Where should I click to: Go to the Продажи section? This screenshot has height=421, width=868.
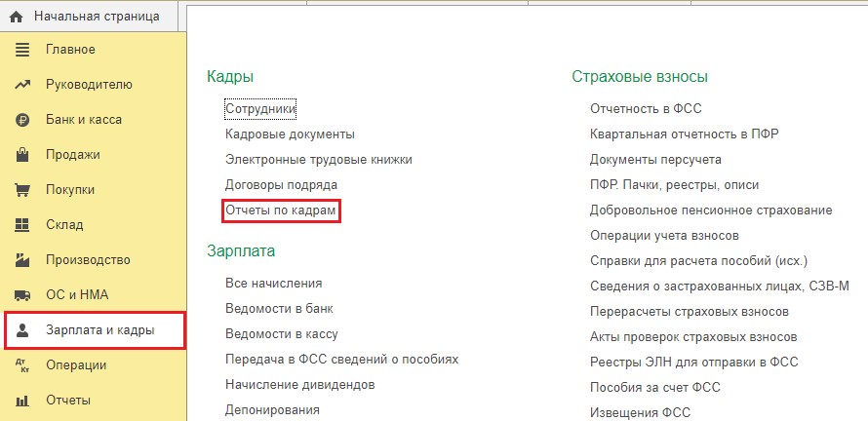73,155
